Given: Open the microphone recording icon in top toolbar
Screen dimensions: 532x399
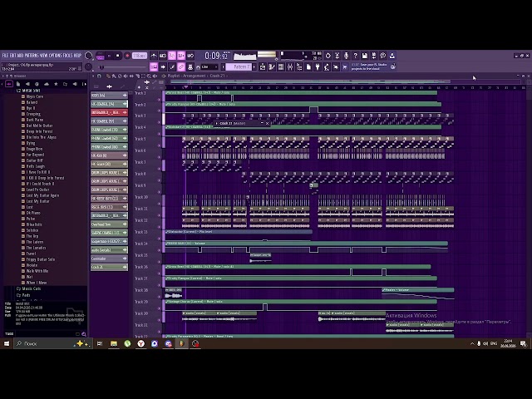Looking at the screenshot, I should (346, 56).
